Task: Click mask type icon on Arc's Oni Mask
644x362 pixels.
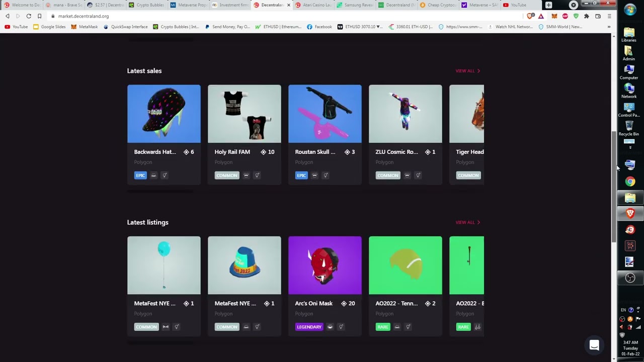Action: 330,327
